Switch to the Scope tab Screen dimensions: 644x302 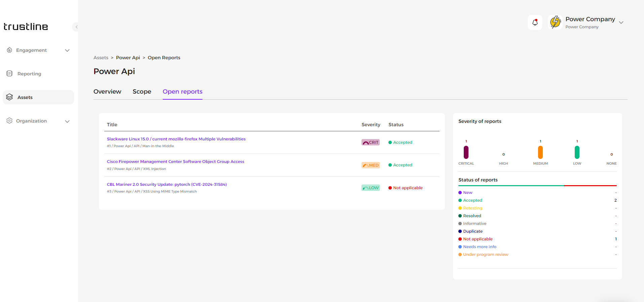tap(142, 92)
